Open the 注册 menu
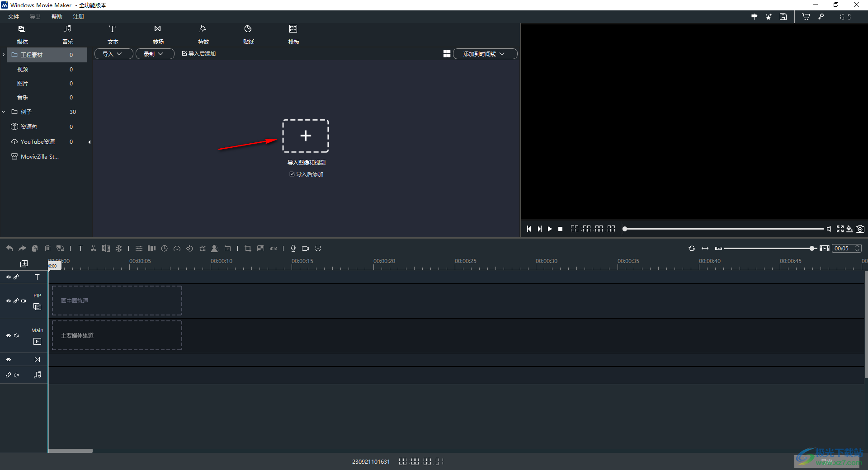This screenshot has height=470, width=868. coord(79,17)
